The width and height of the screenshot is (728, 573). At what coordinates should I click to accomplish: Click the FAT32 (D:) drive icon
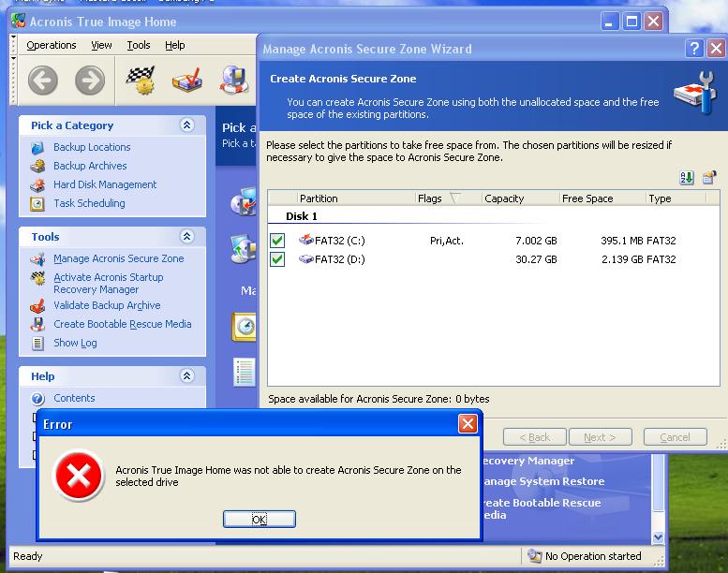(306, 259)
